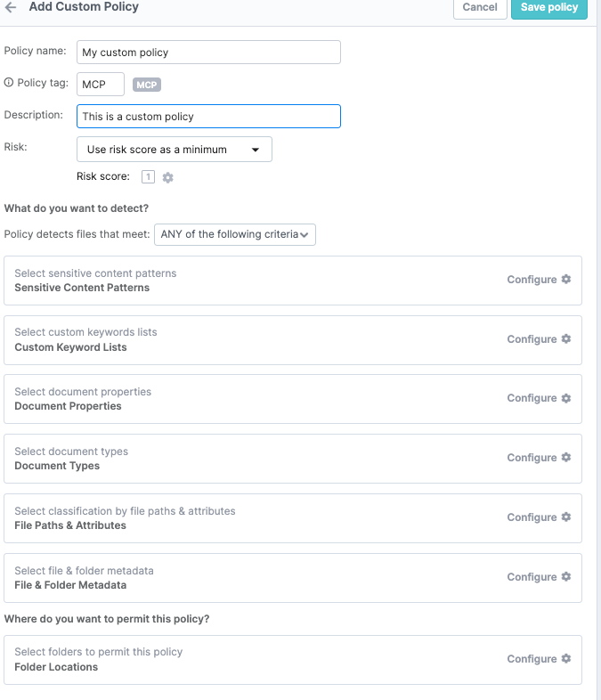Cancel adding the custom policy

480,7
